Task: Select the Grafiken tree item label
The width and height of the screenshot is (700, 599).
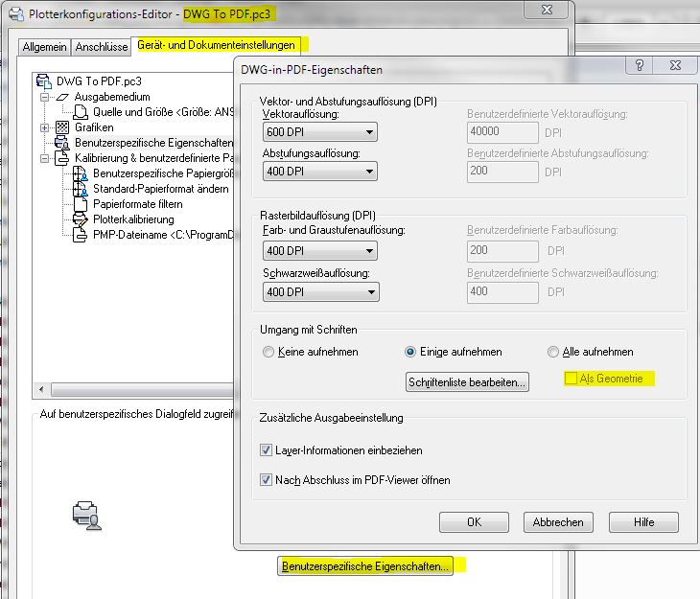Action: tap(94, 127)
